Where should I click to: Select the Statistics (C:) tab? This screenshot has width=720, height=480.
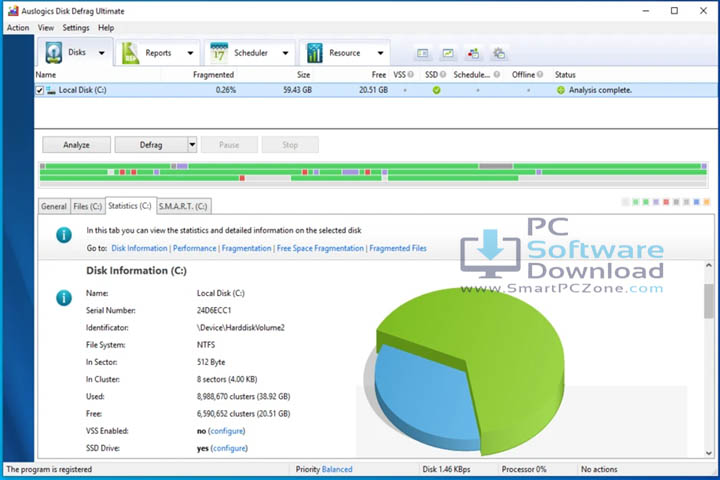point(130,206)
